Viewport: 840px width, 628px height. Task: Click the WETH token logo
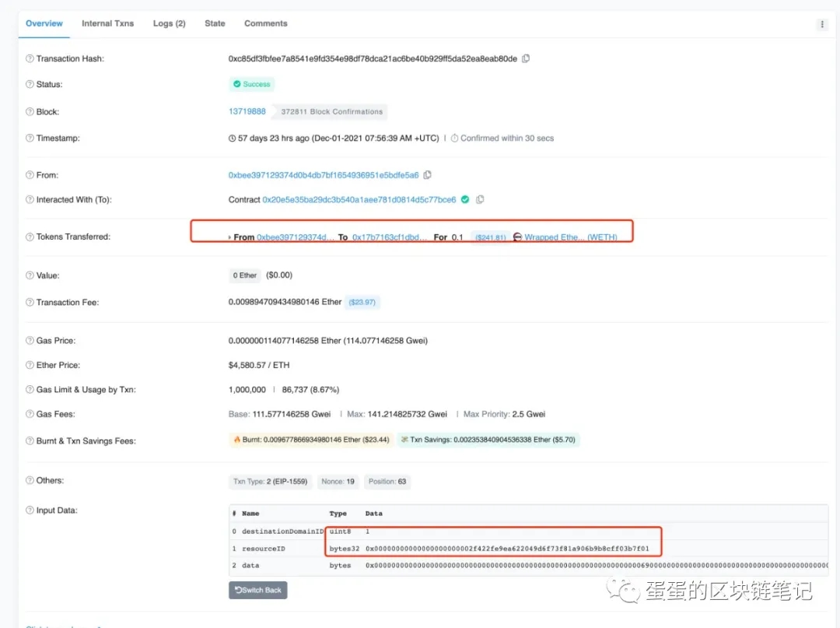[x=516, y=236]
